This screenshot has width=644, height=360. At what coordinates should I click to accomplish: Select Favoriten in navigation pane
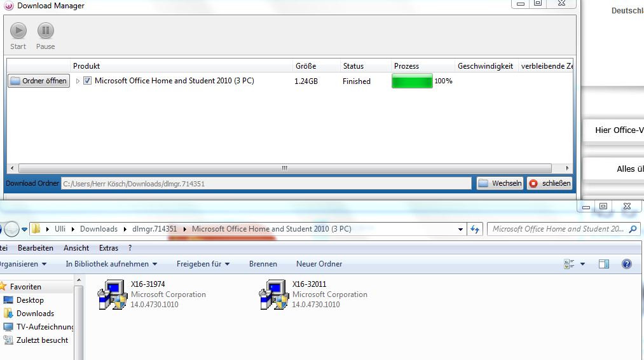(25, 286)
